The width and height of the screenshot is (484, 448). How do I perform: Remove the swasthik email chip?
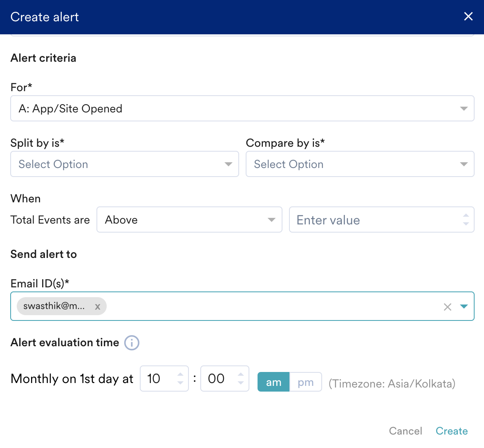pyautogui.click(x=97, y=307)
